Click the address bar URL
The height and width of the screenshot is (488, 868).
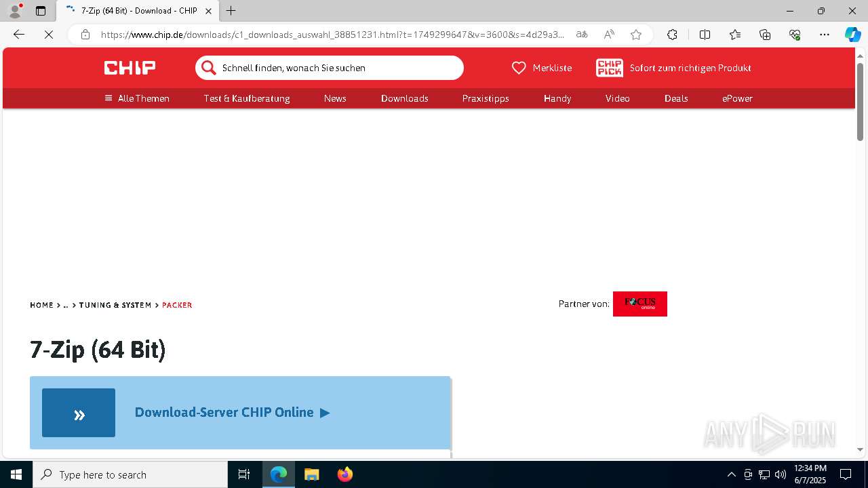pyautogui.click(x=332, y=35)
